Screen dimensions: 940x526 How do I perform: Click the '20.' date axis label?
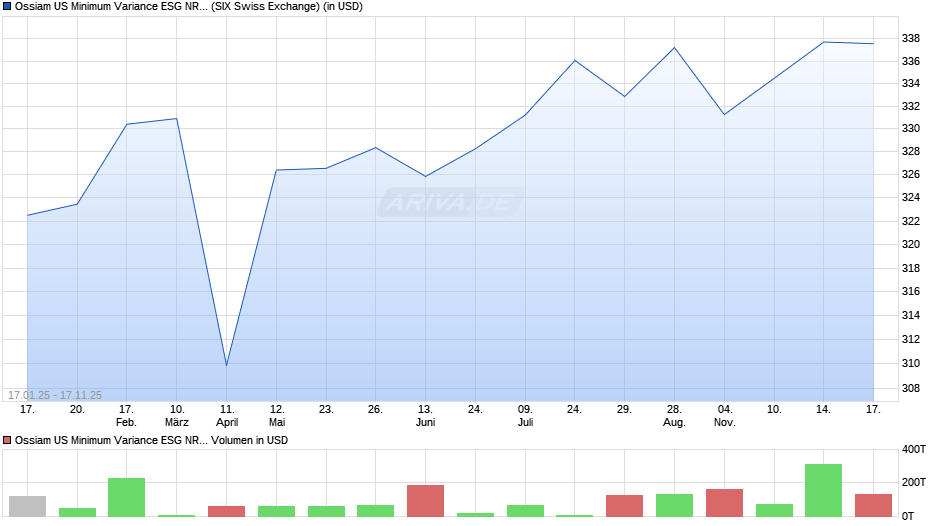point(77,410)
